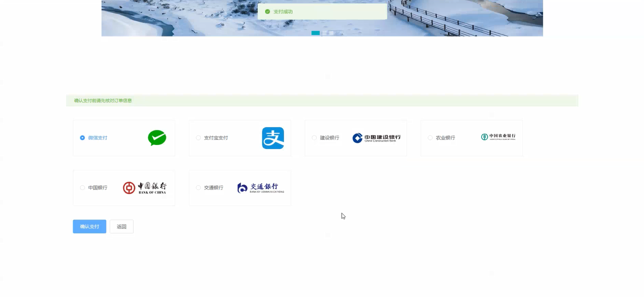Choose the 农业银行 radio option
Screen dimensions: 644x297
[x=430, y=138]
